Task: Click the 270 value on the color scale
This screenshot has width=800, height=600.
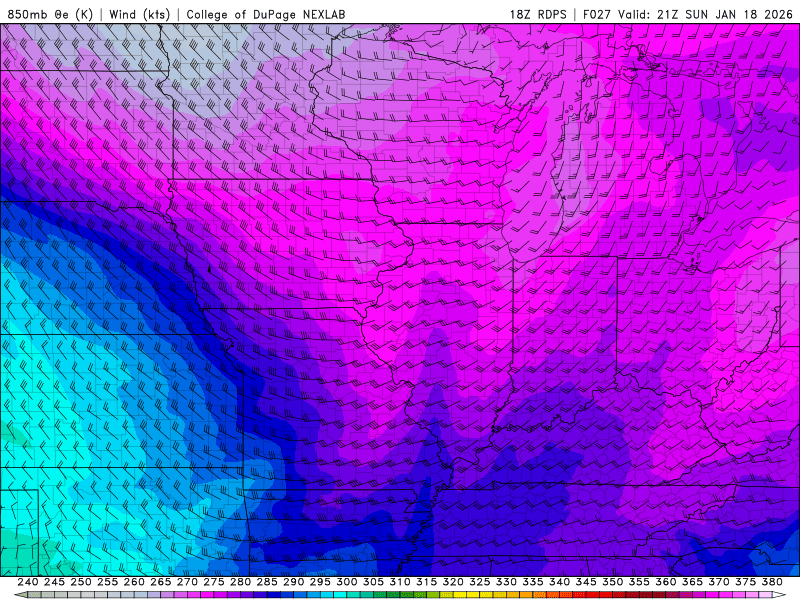Action: tap(187, 582)
